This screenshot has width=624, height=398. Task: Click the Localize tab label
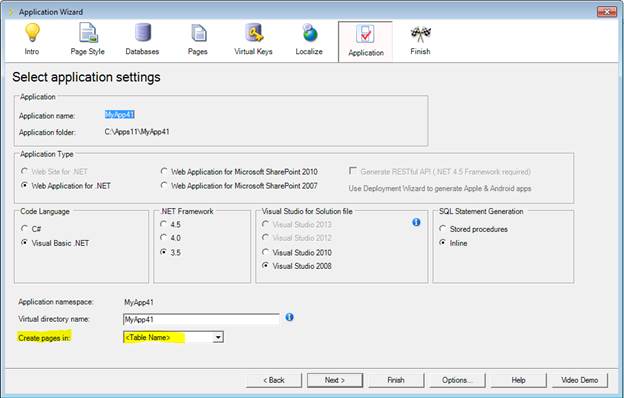pos(309,51)
